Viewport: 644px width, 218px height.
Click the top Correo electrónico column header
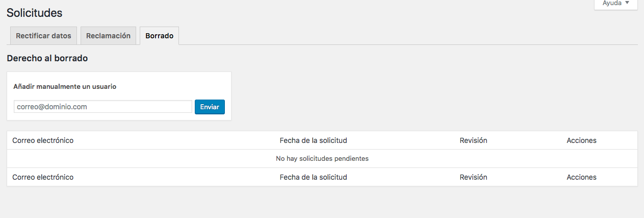click(x=43, y=140)
